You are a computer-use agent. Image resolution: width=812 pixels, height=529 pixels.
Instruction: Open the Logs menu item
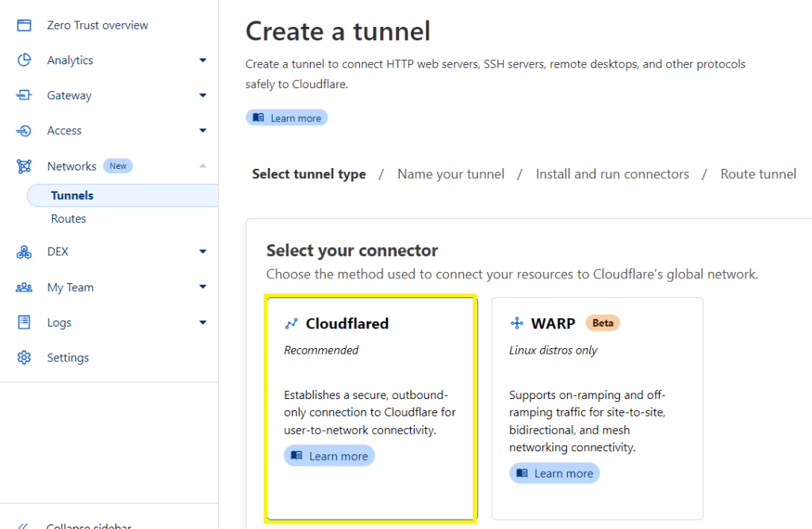(59, 322)
